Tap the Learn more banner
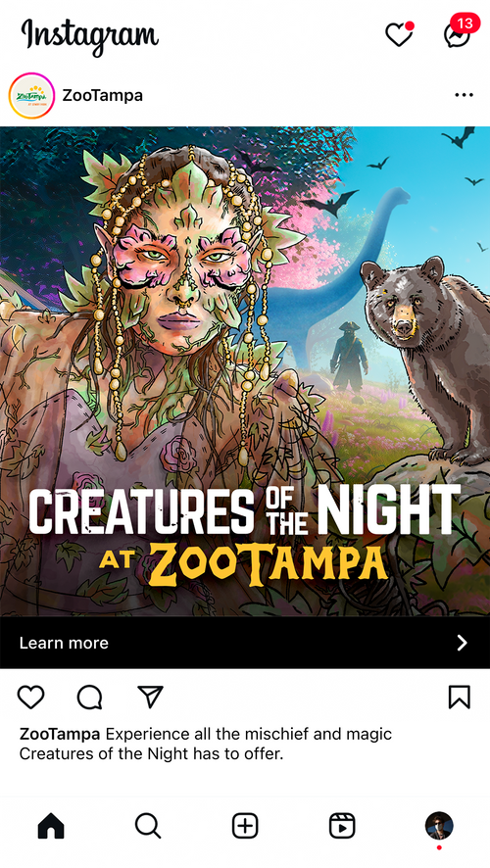Image resolution: width=490 pixels, height=868 pixels. click(245, 643)
